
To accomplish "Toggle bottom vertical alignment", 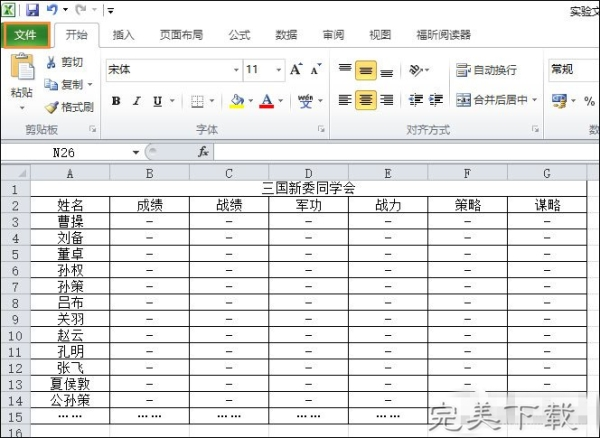I will tap(386, 70).
